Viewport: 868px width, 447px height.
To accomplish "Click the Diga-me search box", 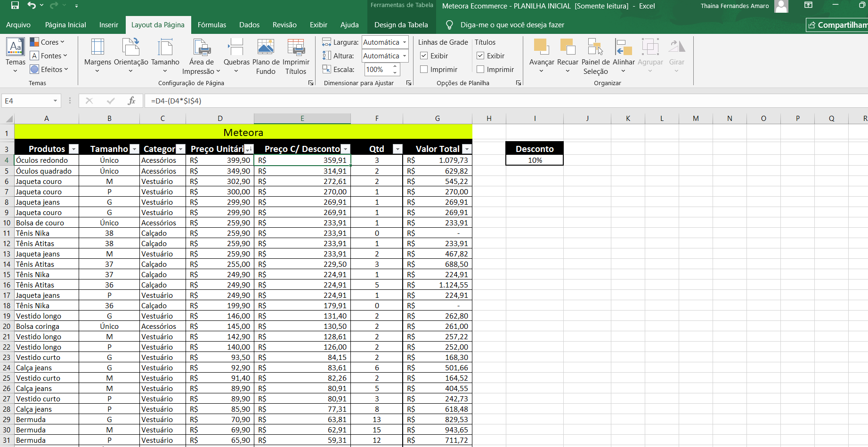I will coord(512,25).
